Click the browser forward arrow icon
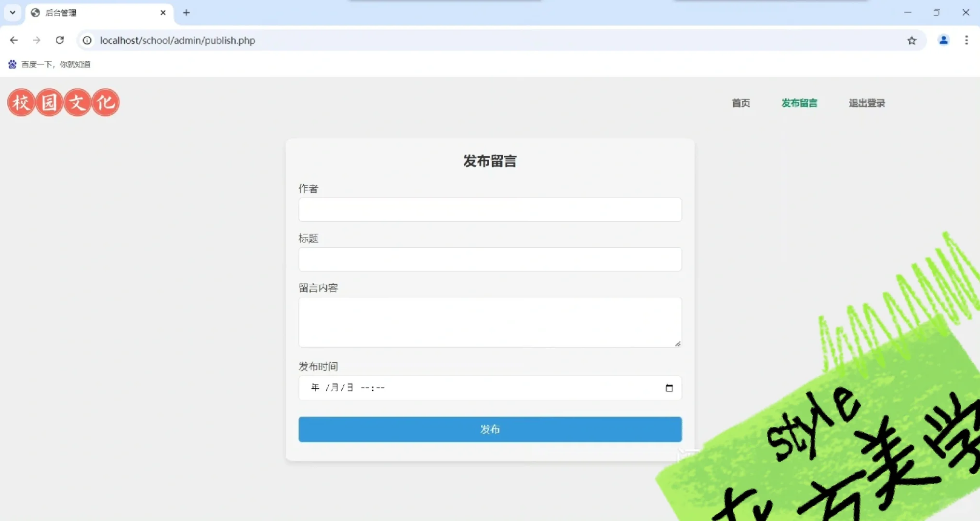This screenshot has height=521, width=980. [37, 40]
